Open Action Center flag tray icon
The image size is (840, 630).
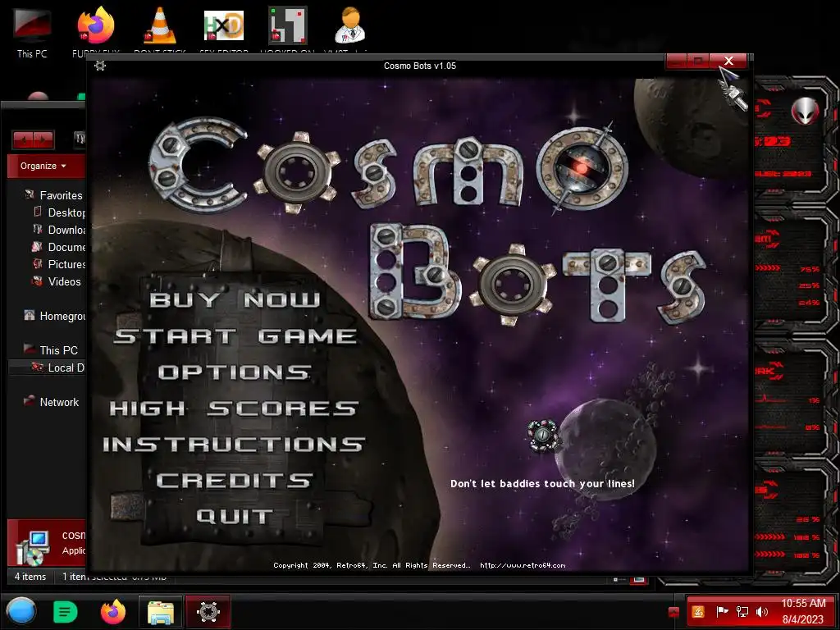722,612
